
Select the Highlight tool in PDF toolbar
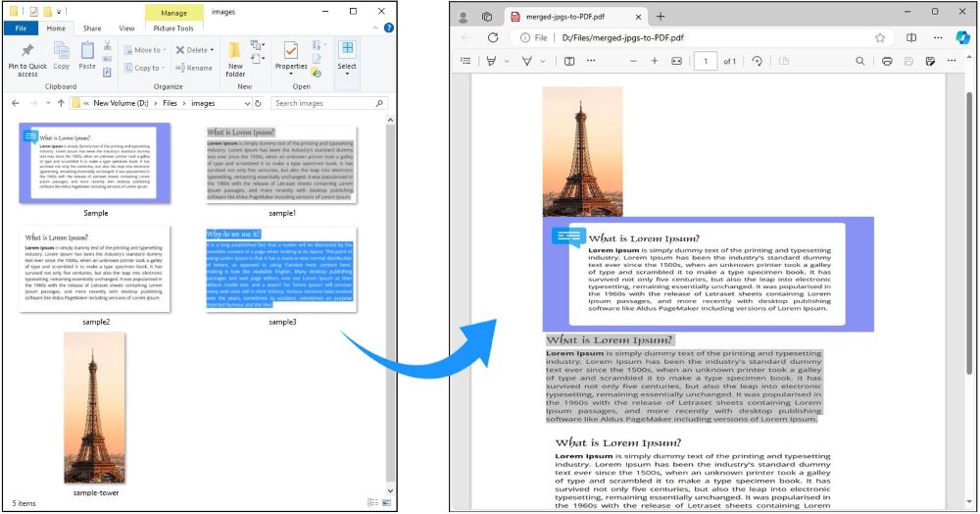pos(492,61)
